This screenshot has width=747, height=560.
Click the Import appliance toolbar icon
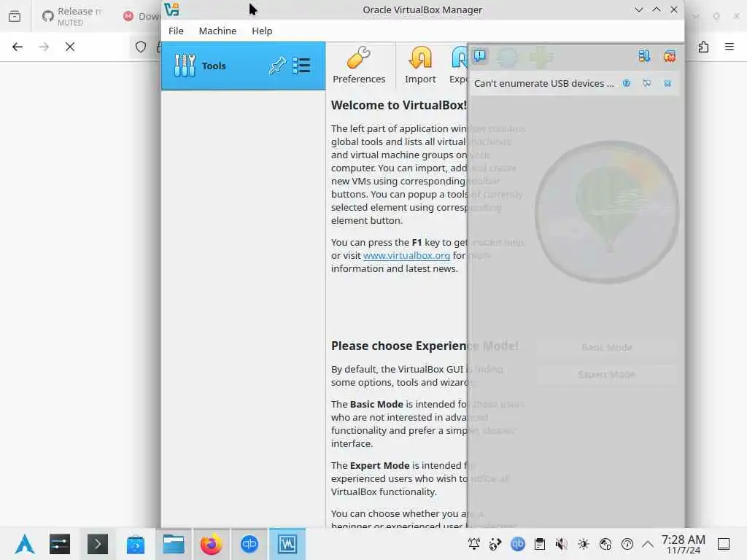coord(420,65)
